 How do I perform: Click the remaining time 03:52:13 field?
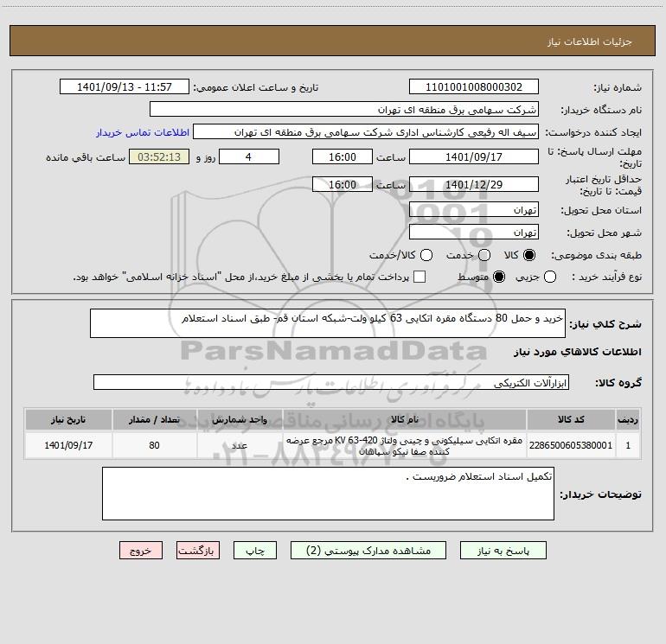point(159,156)
